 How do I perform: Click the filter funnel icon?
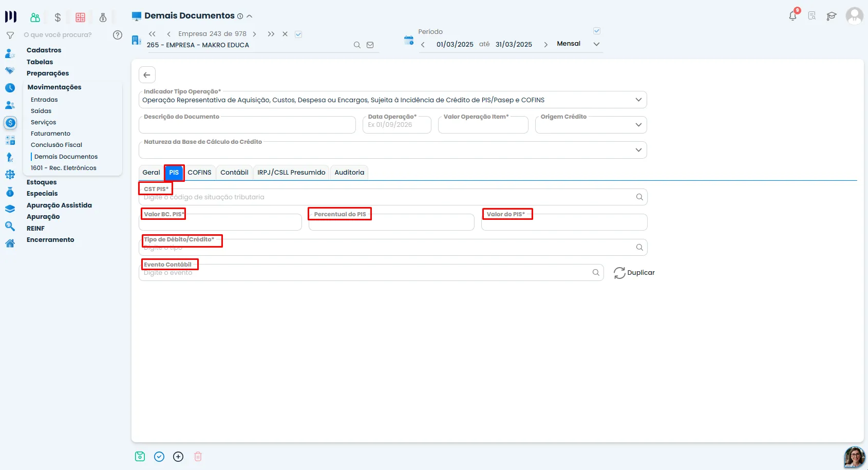(10, 35)
